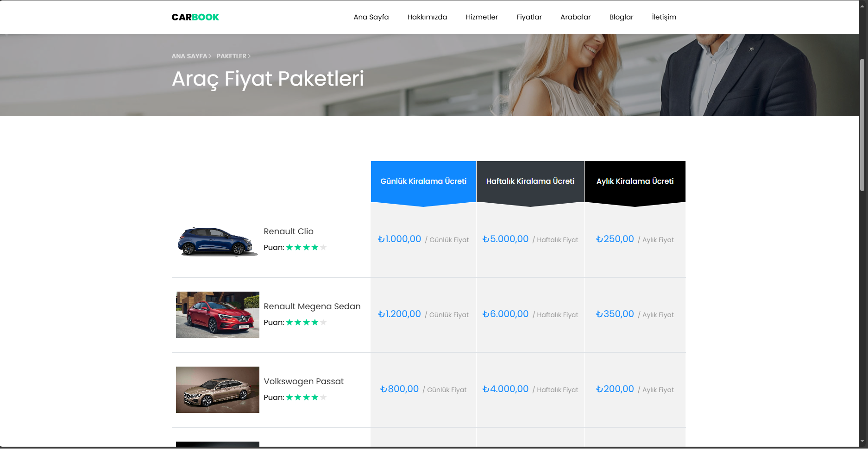Select the Aylık Kiralama Ücreti column header
This screenshot has width=868, height=449.
coord(635,181)
